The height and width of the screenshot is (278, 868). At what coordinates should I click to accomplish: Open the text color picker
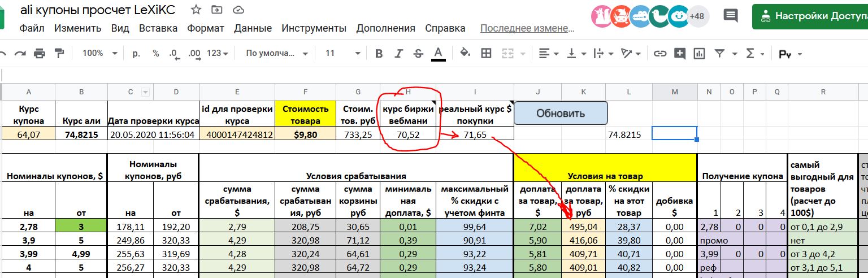(437, 54)
